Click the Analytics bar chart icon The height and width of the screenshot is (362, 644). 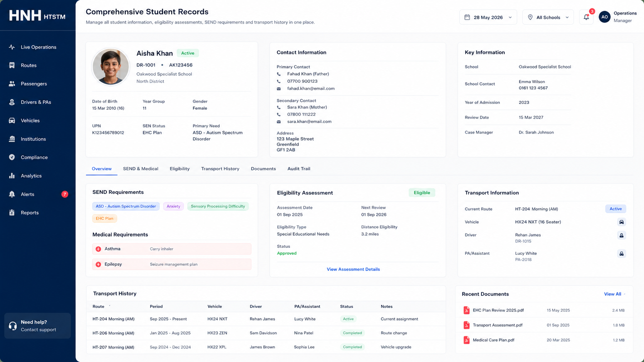pos(12,176)
